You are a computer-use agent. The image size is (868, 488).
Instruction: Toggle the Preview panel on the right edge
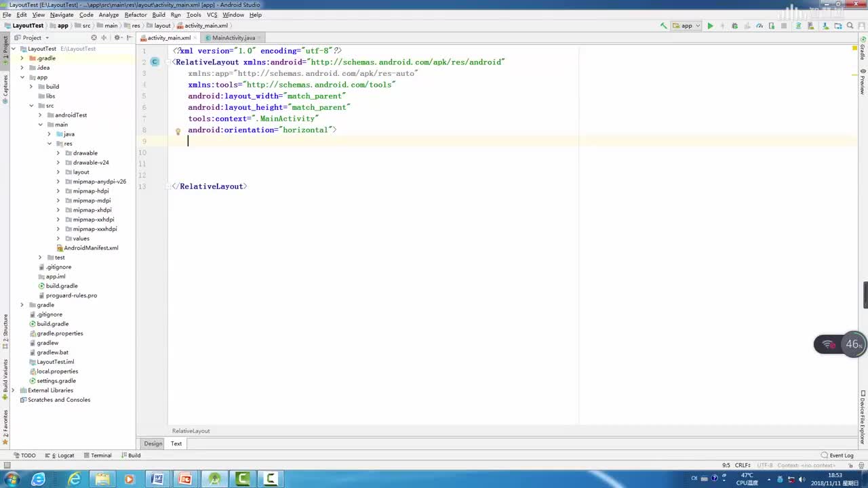tap(863, 81)
